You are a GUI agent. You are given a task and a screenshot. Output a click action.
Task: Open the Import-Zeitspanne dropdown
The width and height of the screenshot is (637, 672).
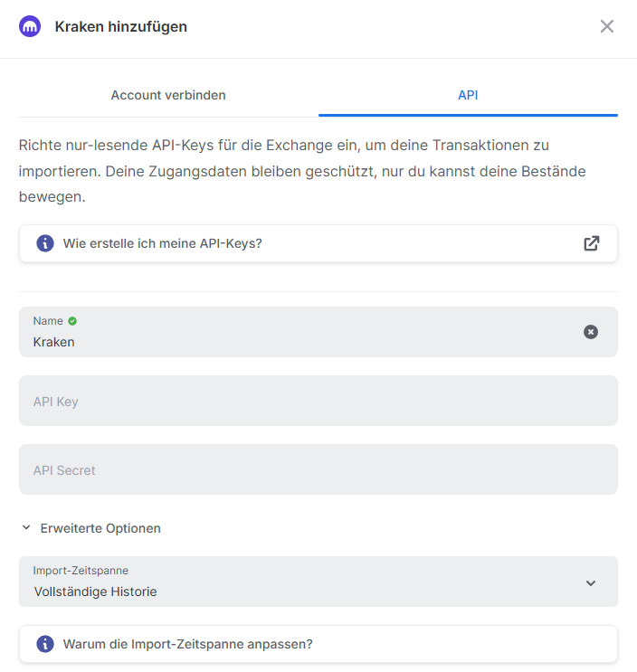click(318, 582)
